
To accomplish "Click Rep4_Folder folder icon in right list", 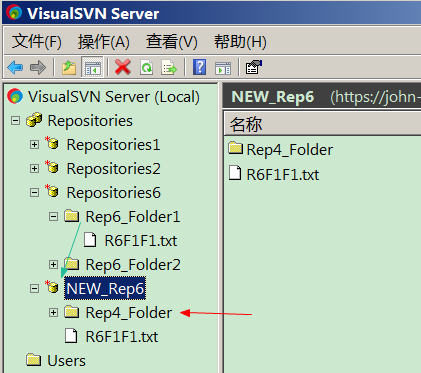I will click(x=236, y=148).
